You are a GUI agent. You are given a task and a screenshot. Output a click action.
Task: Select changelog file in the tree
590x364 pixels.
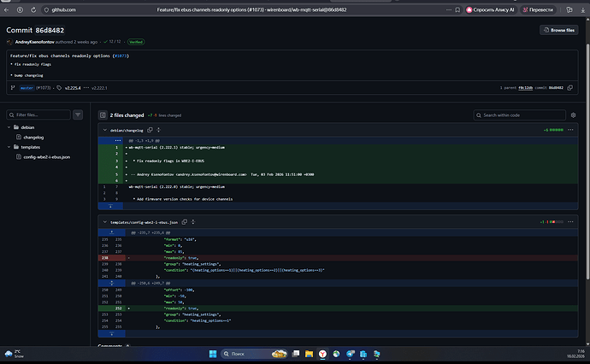click(x=33, y=138)
